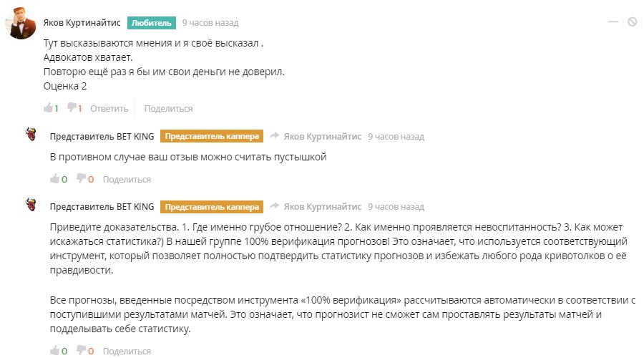Dislike Яков Куртинайтис's top comment
The width and height of the screenshot is (644, 358).
tap(72, 108)
